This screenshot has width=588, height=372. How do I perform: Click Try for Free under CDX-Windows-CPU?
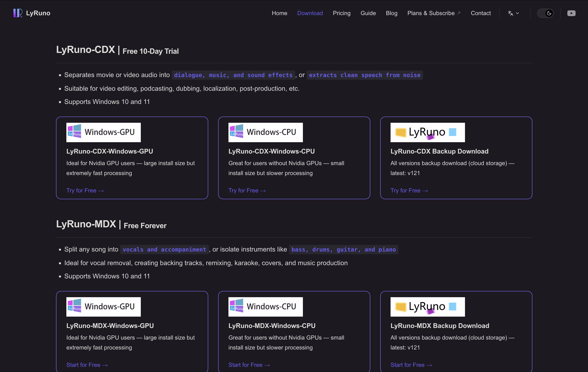(x=247, y=190)
